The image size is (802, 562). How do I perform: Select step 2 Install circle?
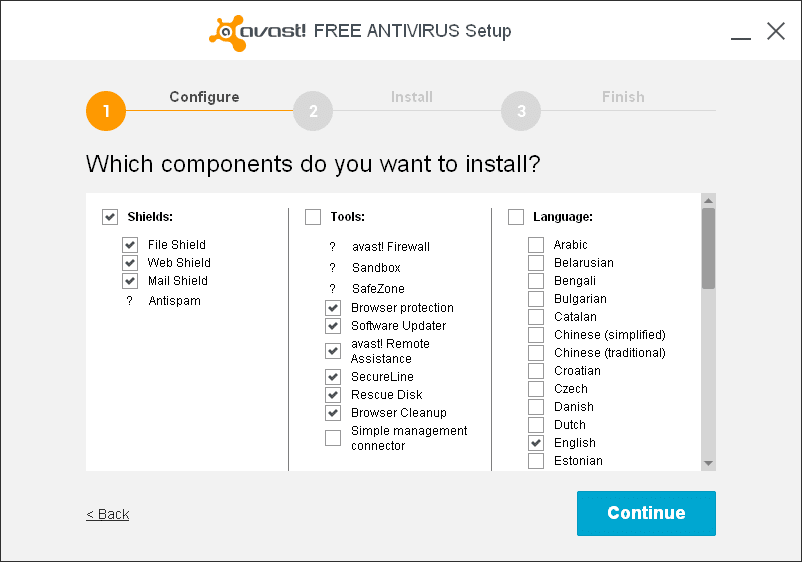[313, 111]
